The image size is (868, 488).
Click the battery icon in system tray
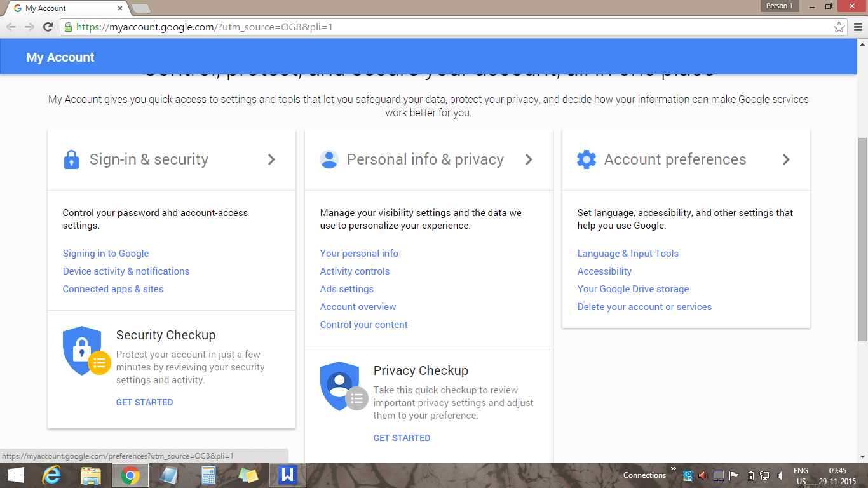coord(750,475)
